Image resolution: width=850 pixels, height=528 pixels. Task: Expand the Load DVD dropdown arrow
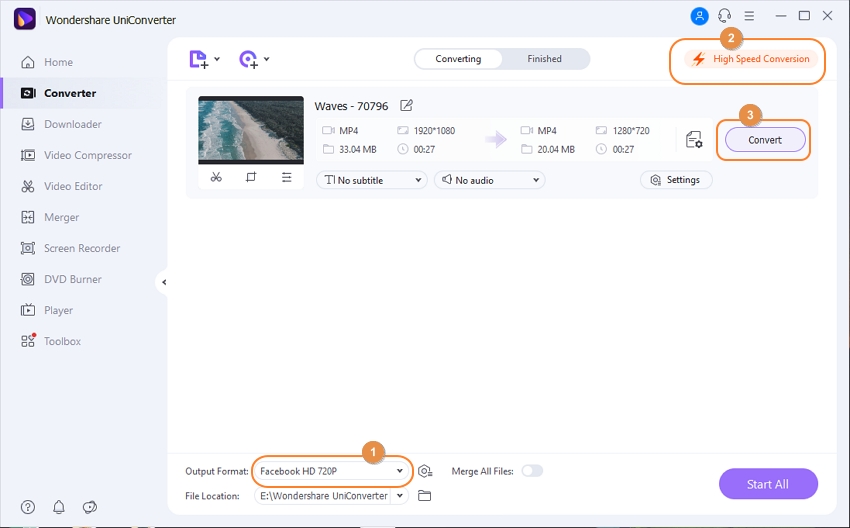click(266, 59)
